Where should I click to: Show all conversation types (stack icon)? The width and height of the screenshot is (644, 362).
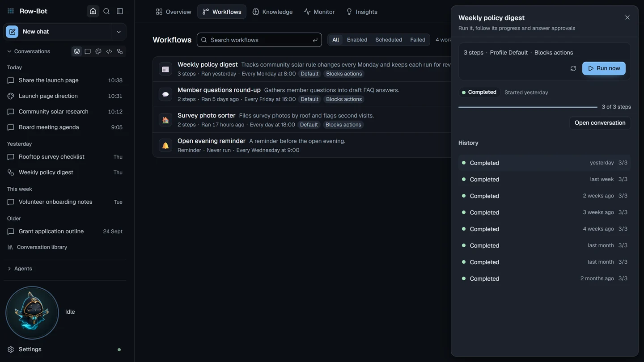[x=77, y=51]
